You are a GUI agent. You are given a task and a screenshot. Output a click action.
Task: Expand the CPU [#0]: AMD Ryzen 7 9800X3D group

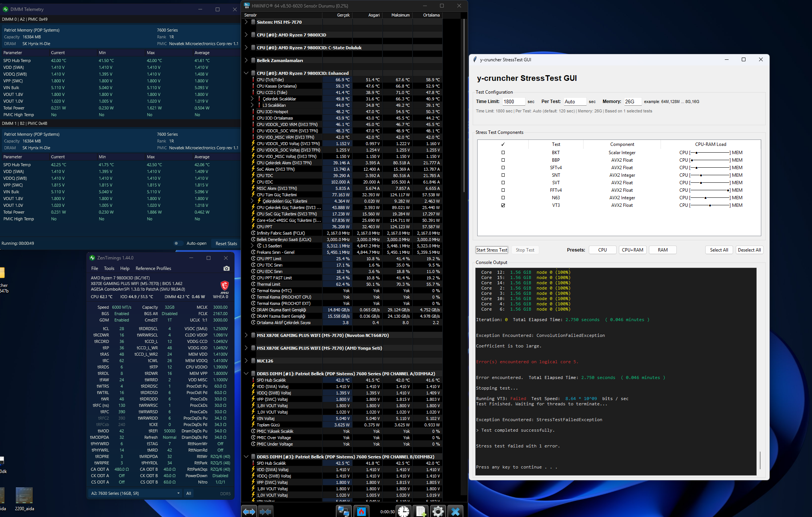(246, 35)
